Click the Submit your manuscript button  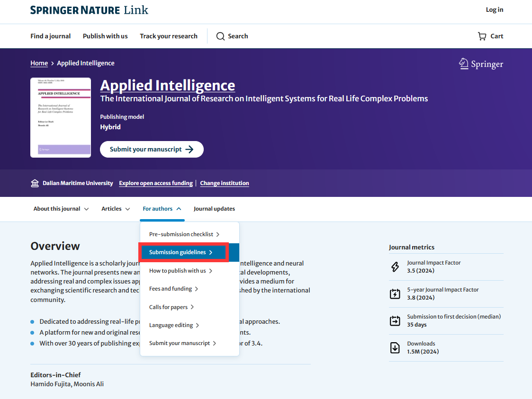(152, 149)
